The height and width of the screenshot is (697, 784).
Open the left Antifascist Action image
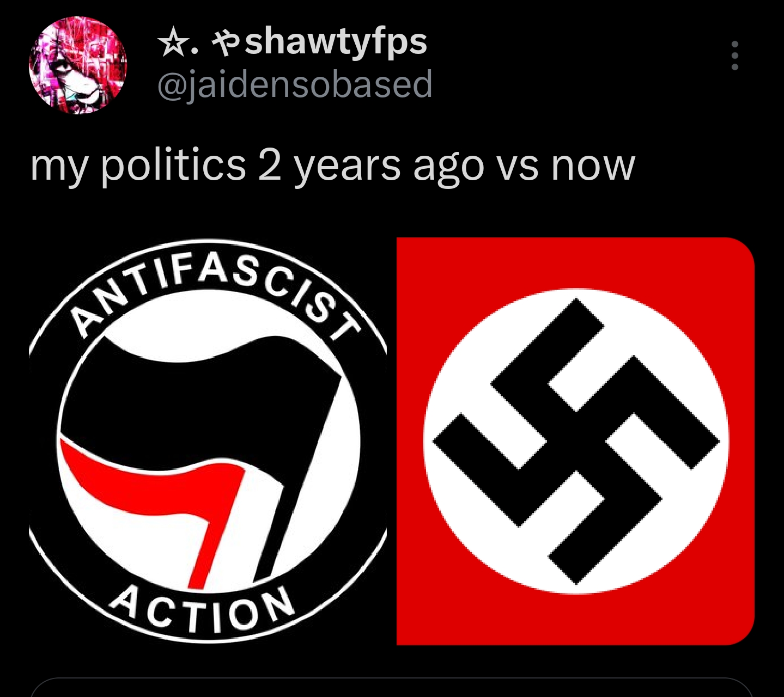pyautogui.click(x=209, y=442)
